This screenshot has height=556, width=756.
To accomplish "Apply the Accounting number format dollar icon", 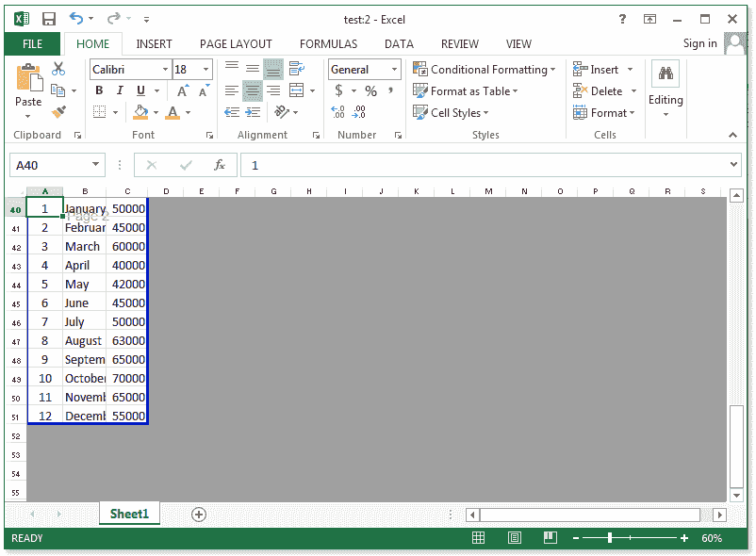I will point(338,90).
